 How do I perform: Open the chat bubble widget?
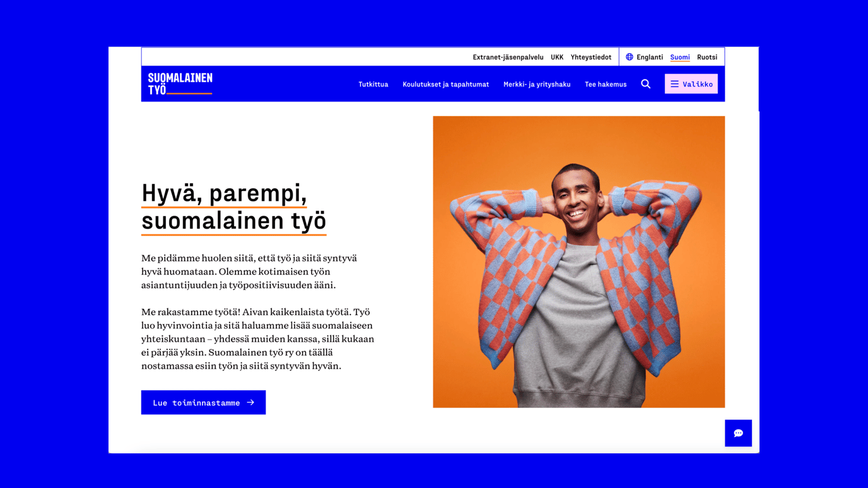738,433
